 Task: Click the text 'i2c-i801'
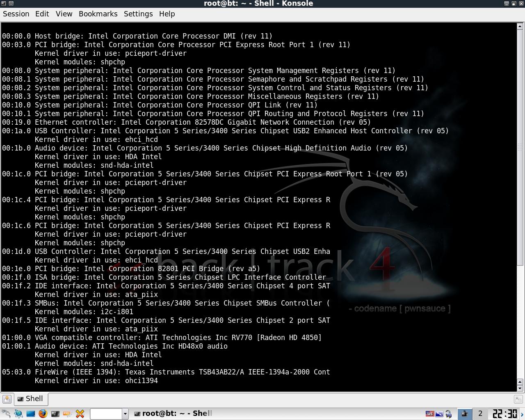117,312
